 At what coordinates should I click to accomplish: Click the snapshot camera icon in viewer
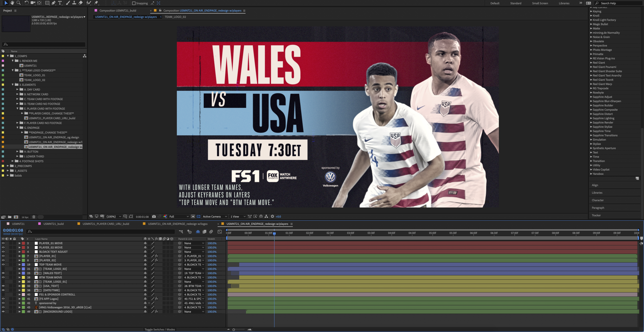click(154, 217)
